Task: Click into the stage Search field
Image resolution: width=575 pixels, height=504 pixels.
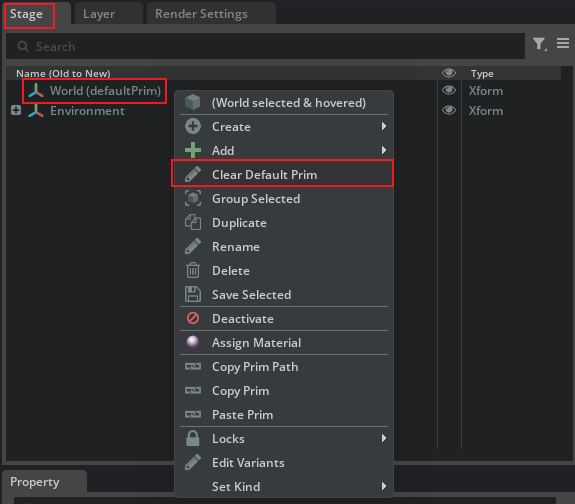Action: (x=265, y=46)
